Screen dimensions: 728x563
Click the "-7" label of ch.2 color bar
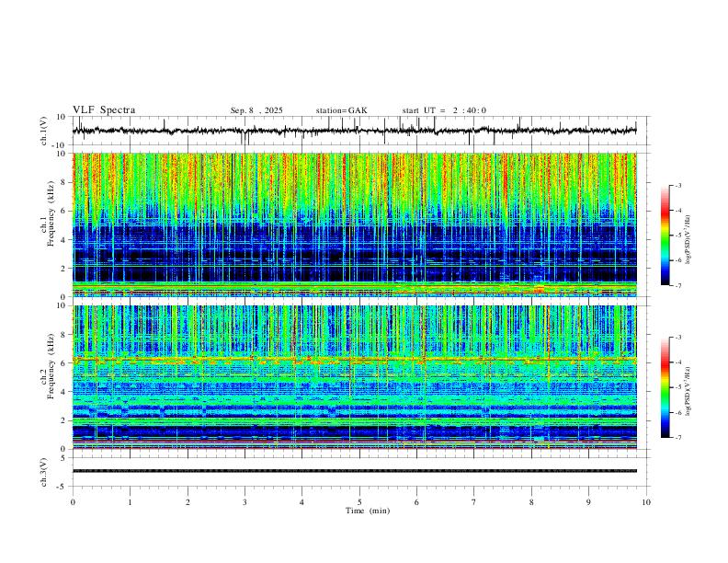pyautogui.click(x=677, y=438)
